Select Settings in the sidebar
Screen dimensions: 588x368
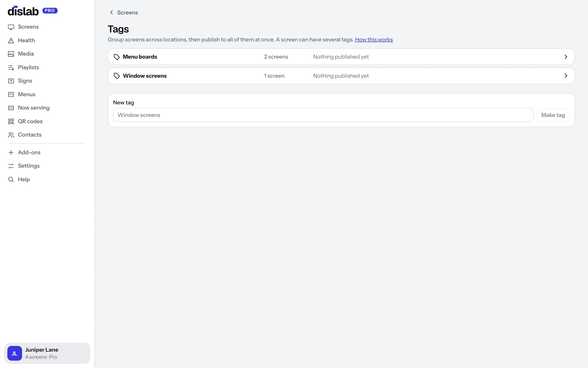tap(29, 166)
